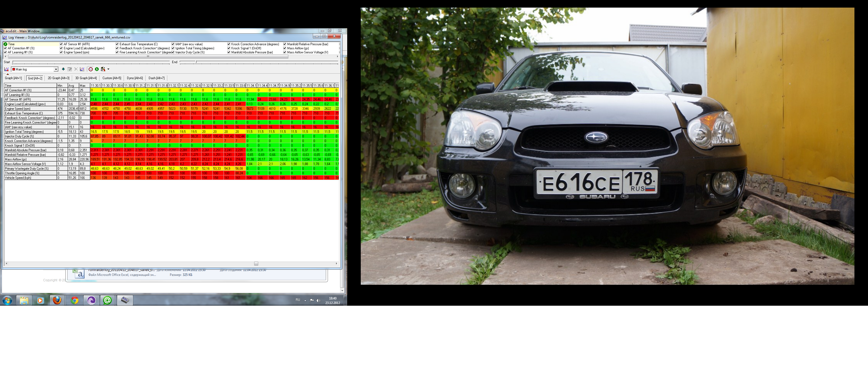Click the add-log graph icon left of Main log
Image resolution: width=868 pixels, height=374 pixels.
7,69
